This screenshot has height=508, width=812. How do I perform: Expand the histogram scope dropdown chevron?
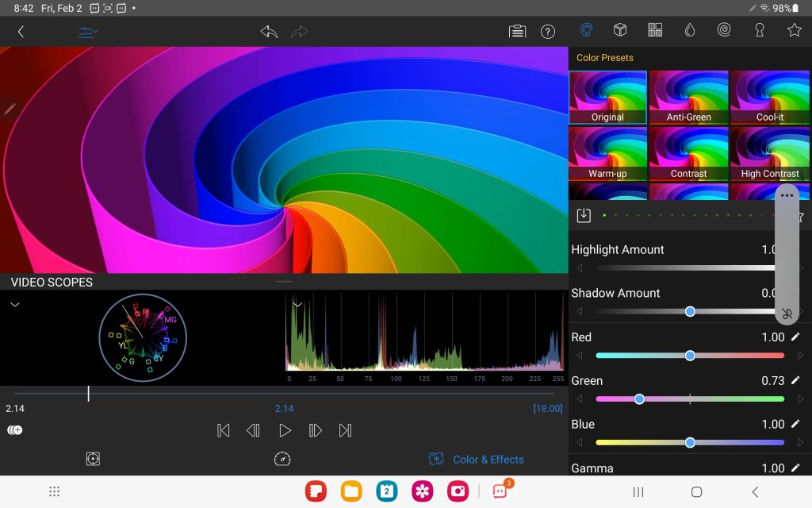[297, 304]
